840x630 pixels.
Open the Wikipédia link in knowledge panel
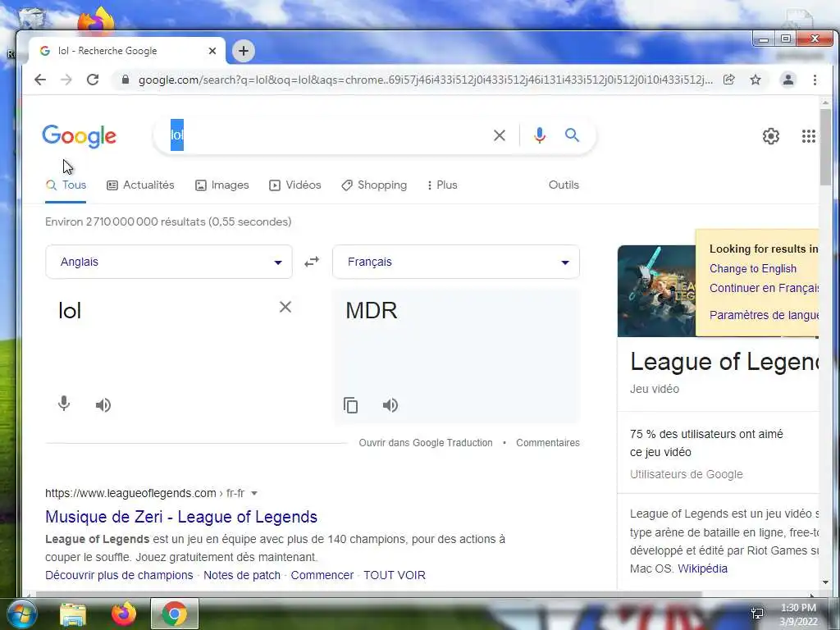coord(702,569)
